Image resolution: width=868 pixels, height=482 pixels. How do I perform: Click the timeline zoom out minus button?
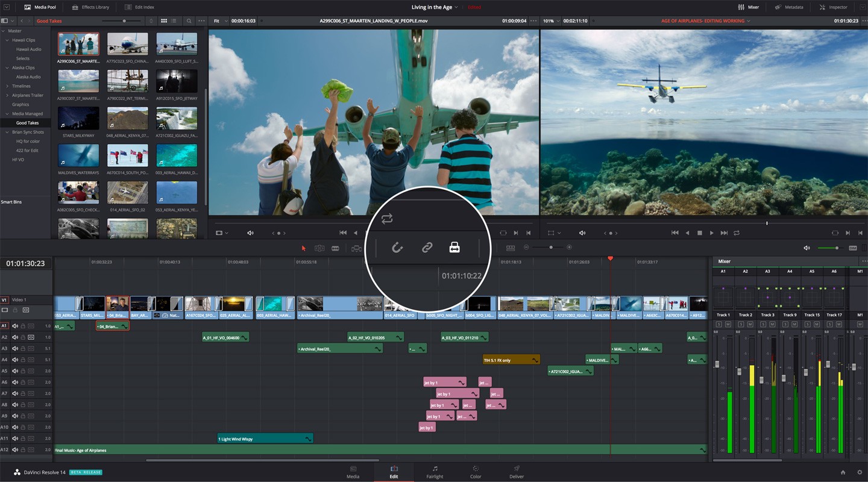(526, 248)
